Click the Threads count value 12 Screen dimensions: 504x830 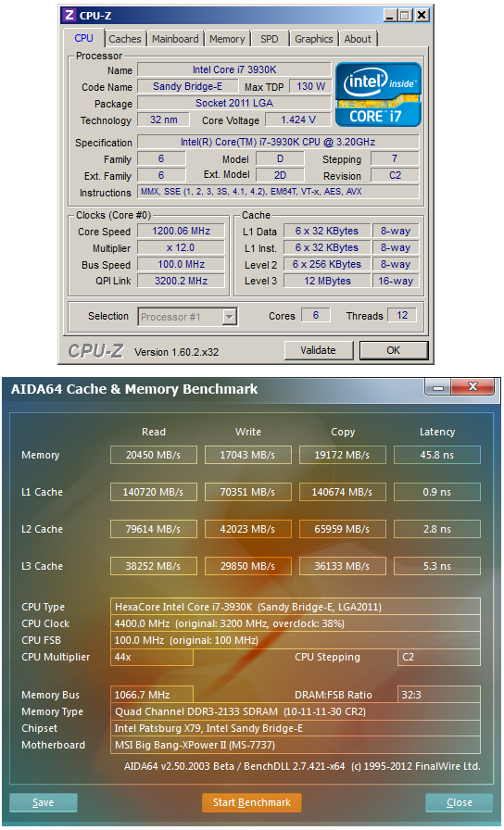coord(402,316)
